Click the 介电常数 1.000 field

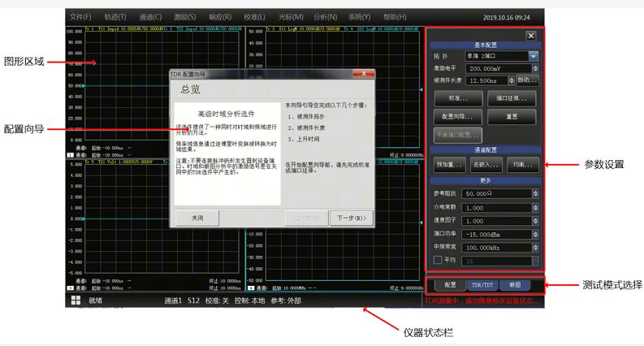click(x=497, y=208)
